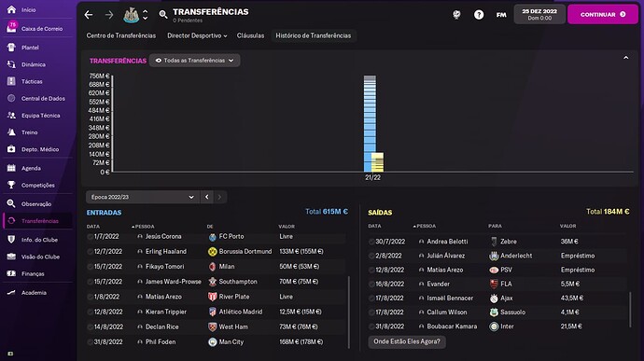Click the help question mark icon
The height and width of the screenshot is (361, 644).
click(x=479, y=15)
